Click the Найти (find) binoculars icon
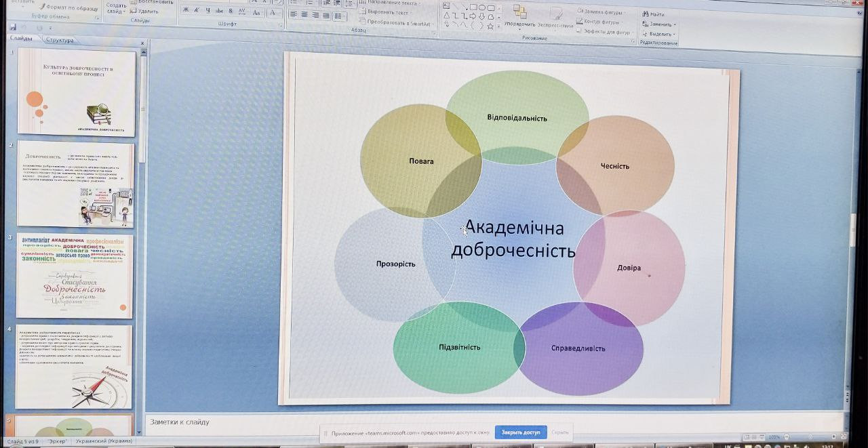 click(645, 14)
